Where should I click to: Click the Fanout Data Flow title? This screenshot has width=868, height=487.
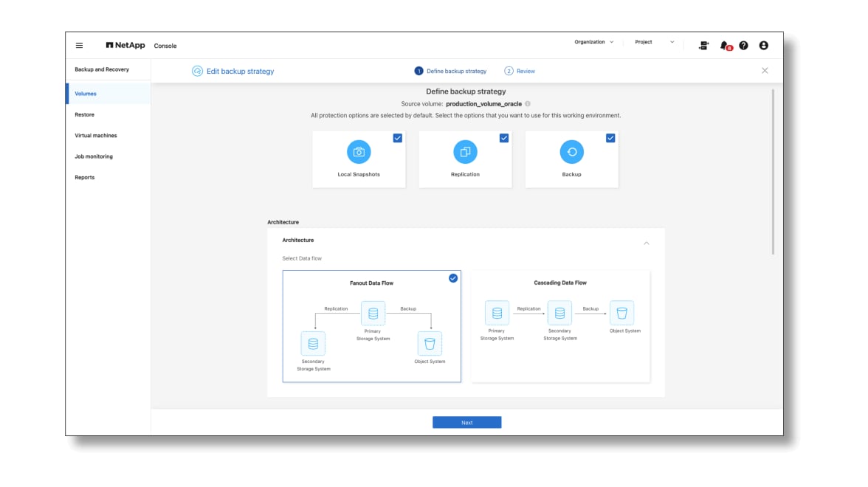(x=371, y=283)
